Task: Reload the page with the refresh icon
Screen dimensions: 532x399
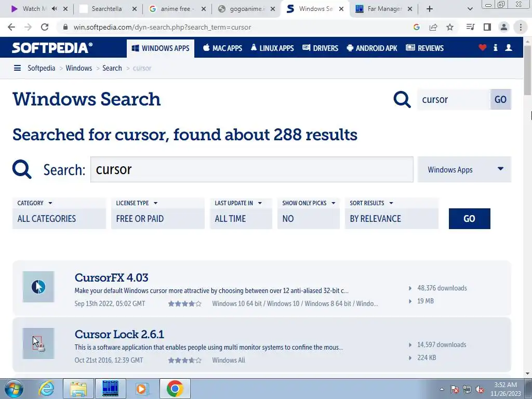Action: (45, 27)
